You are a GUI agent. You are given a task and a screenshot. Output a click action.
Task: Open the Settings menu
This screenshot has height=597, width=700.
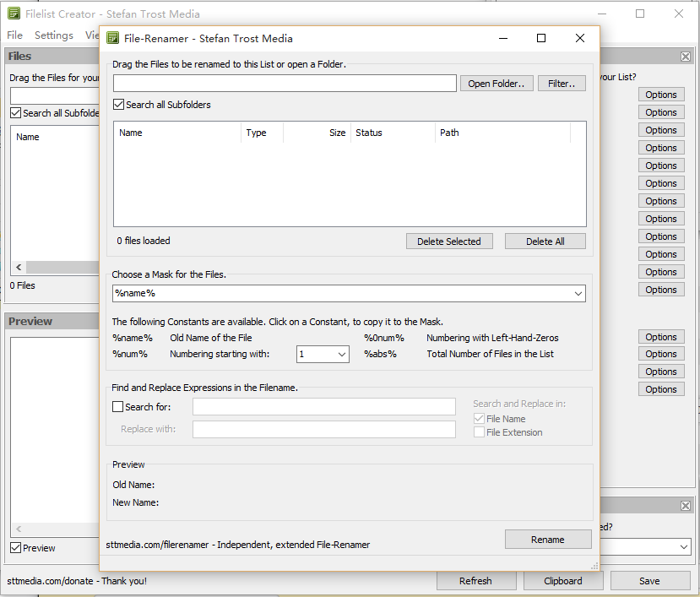(54, 35)
